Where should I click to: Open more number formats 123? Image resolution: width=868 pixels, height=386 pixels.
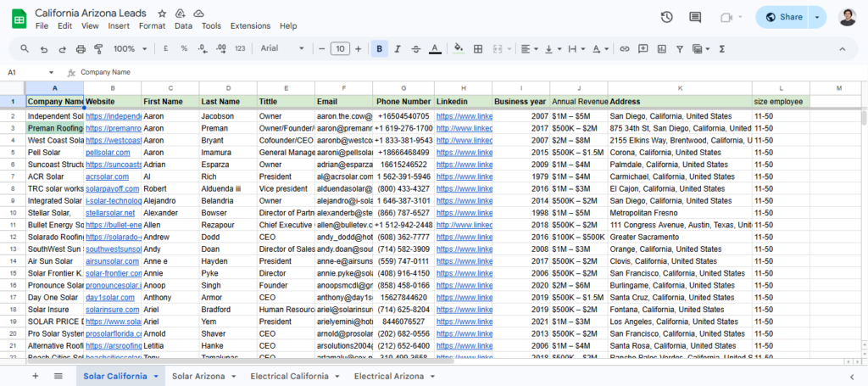pyautogui.click(x=240, y=48)
